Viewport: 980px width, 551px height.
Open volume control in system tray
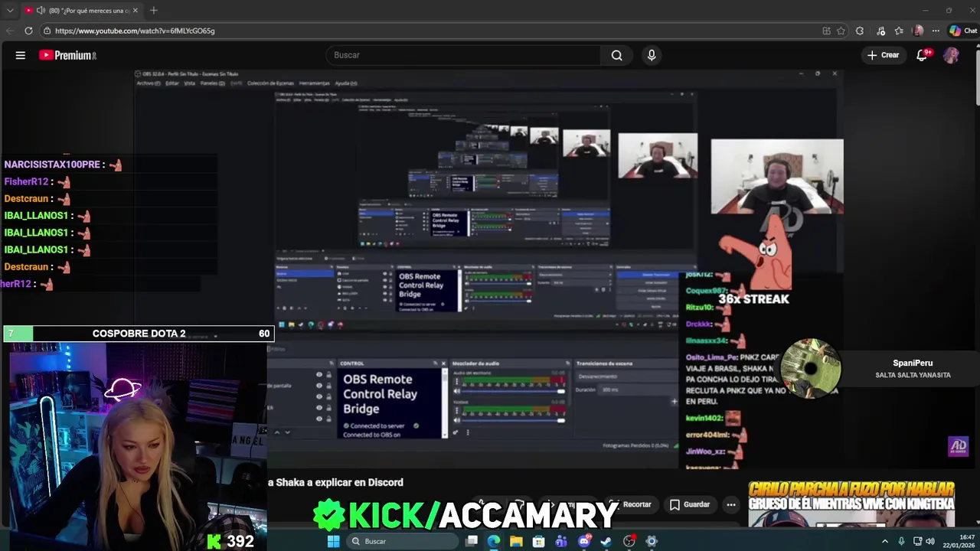click(930, 541)
